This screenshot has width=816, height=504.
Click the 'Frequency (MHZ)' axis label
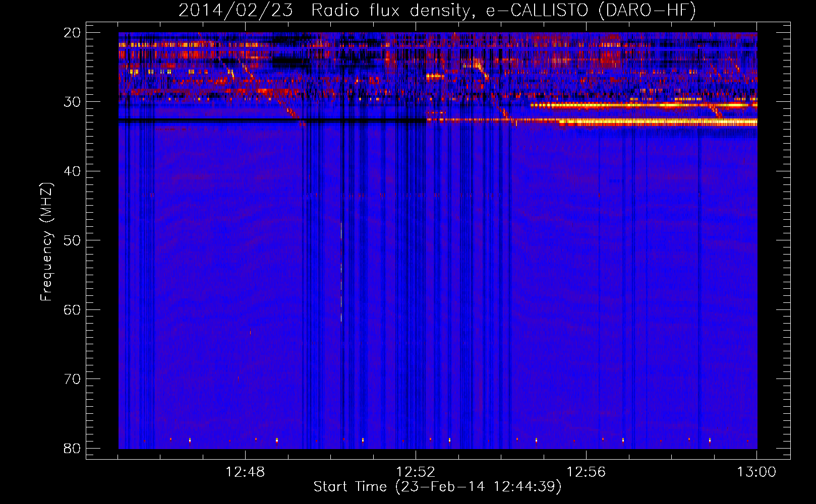pyautogui.click(x=46, y=242)
